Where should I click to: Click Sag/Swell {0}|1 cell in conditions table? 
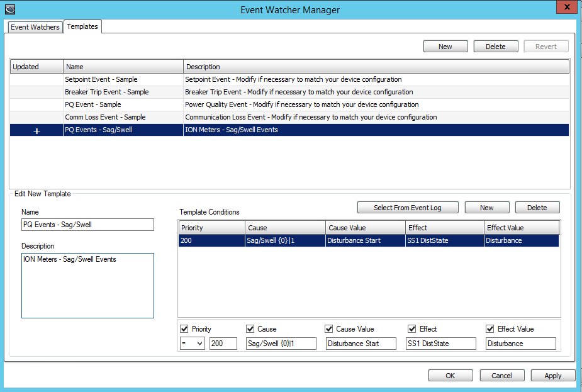point(285,240)
